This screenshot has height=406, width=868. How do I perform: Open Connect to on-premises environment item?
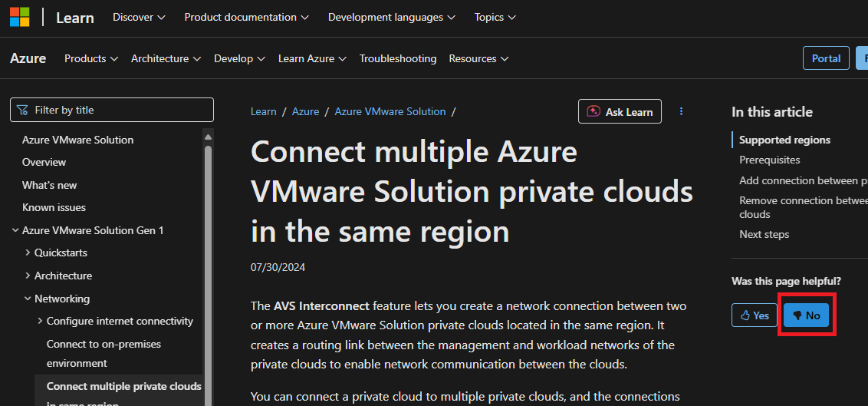click(104, 353)
